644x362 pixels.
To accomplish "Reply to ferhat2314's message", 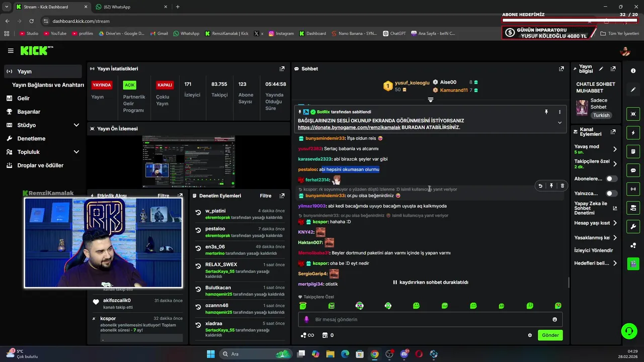I will coord(540,186).
